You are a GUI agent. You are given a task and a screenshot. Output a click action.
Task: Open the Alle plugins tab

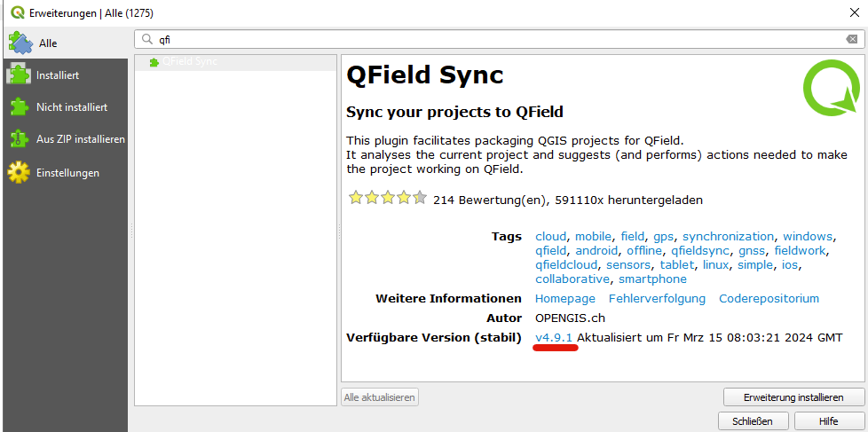[66, 43]
